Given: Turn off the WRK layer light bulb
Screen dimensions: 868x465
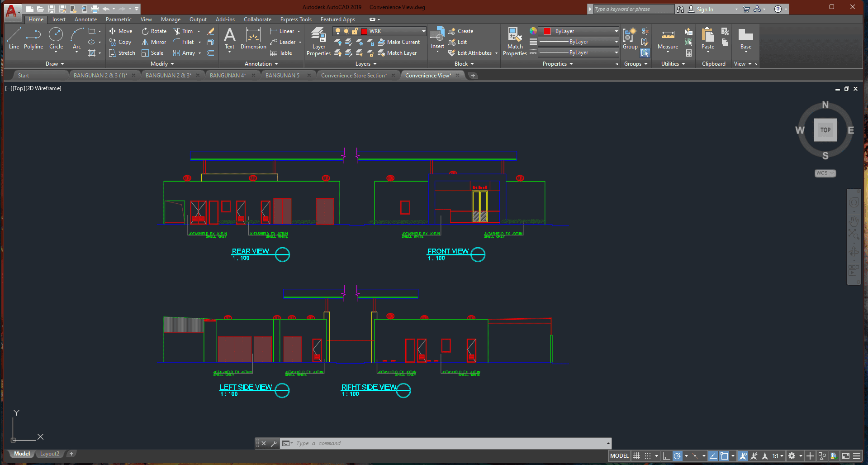Looking at the screenshot, I should coord(337,31).
